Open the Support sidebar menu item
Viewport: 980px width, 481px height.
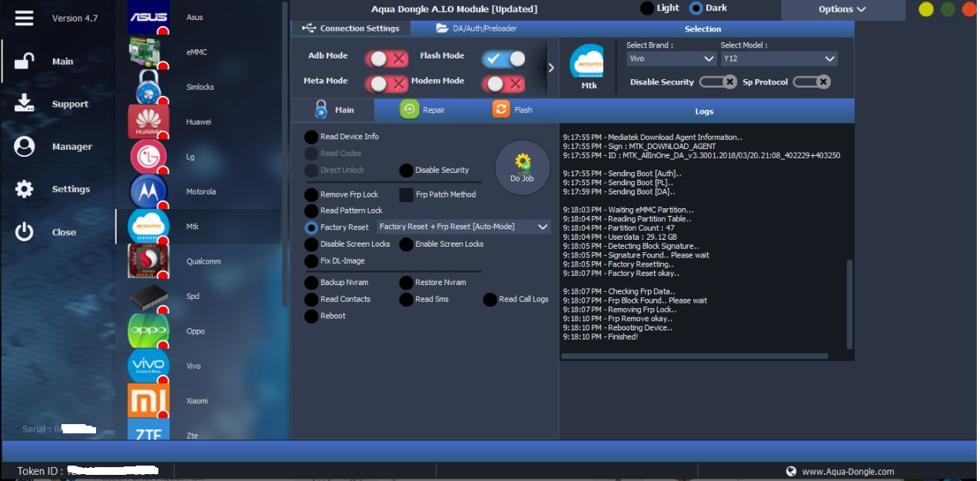pyautogui.click(x=70, y=104)
